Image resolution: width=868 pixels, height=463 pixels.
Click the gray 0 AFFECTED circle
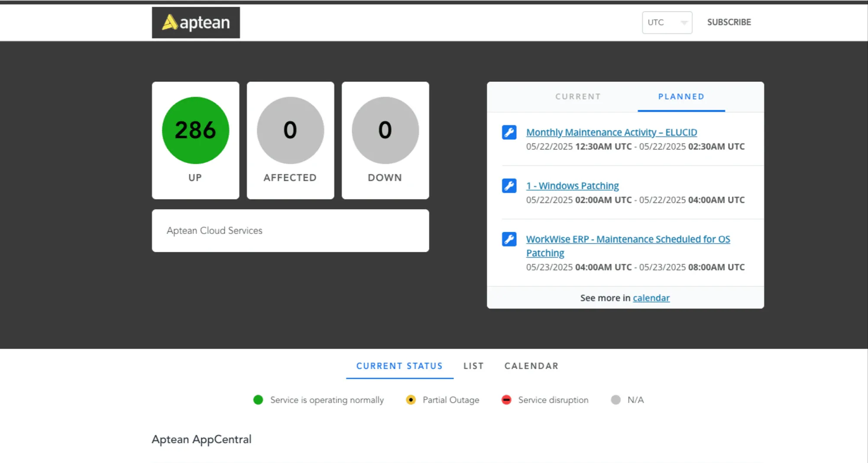(290, 130)
